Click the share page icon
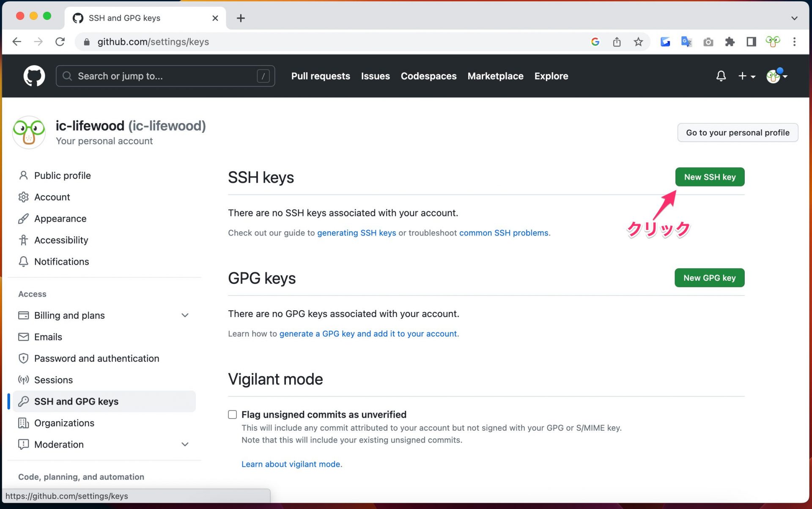The height and width of the screenshot is (509, 812). [617, 42]
